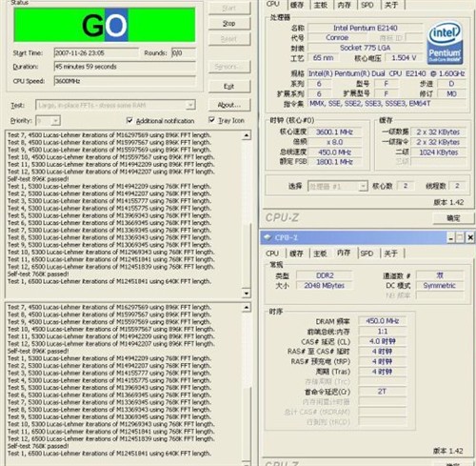
Task: Open 关于 tab in lower CPU-Z window
Action: (390, 253)
